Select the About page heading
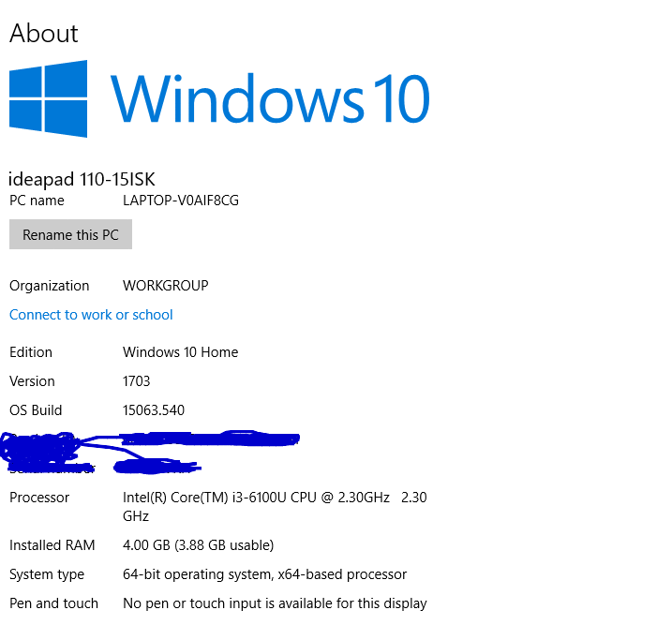The width and height of the screenshot is (672, 625). click(x=44, y=33)
